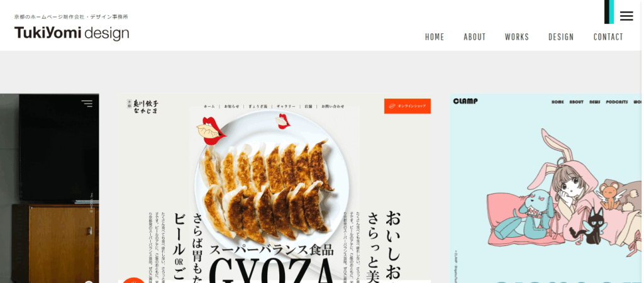This screenshot has height=283, width=644.
Task: Open the hamburger menu icon
Action: 626,16
